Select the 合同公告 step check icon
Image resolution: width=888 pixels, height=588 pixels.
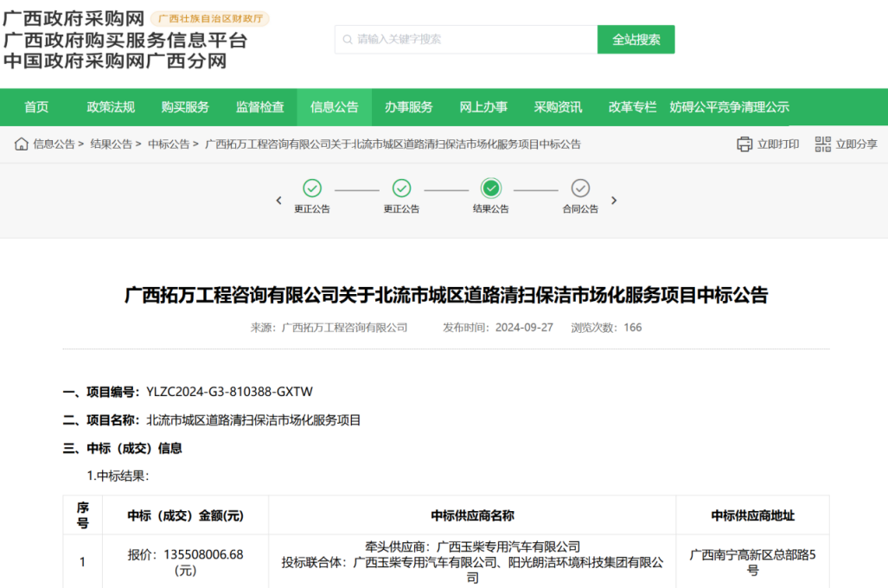pyautogui.click(x=580, y=188)
